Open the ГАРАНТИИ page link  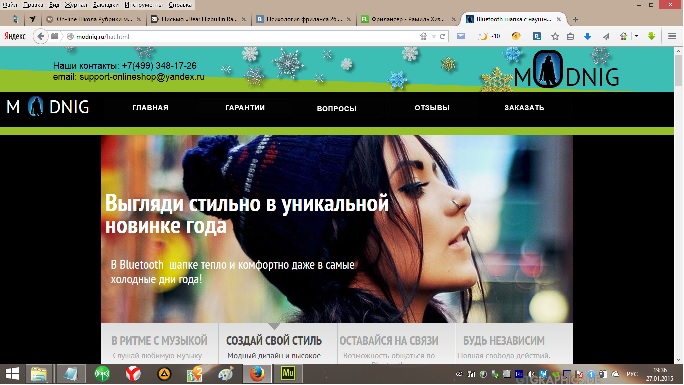245,108
